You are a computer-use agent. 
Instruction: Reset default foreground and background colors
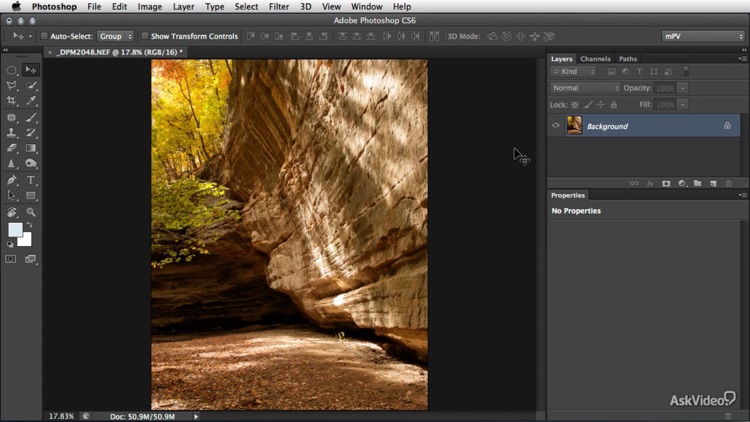[11, 244]
